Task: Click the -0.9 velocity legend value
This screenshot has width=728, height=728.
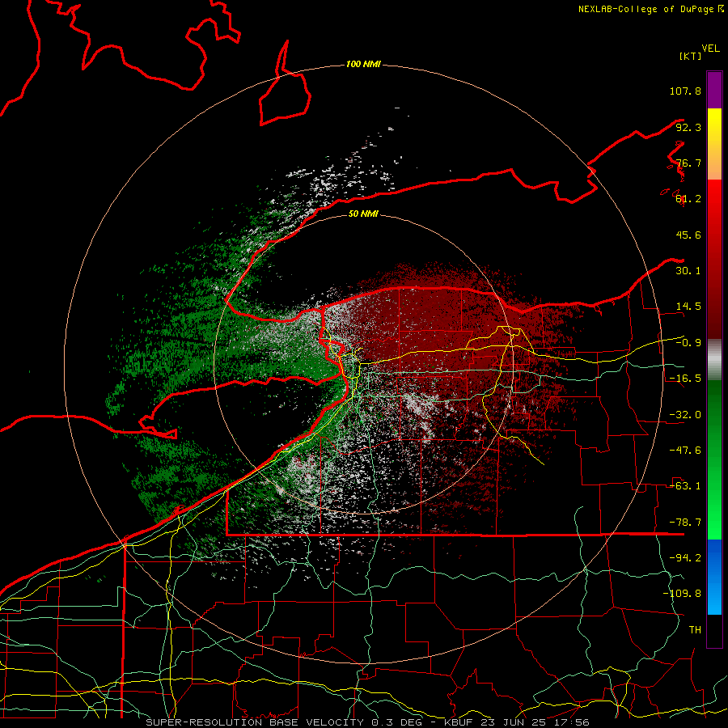Action: coord(688,343)
